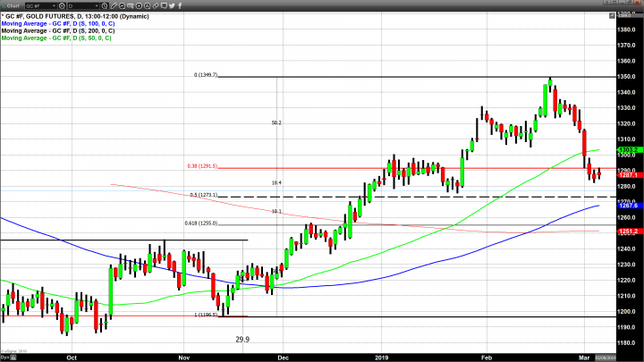Click the link windows chain icon

(x=156, y=5)
